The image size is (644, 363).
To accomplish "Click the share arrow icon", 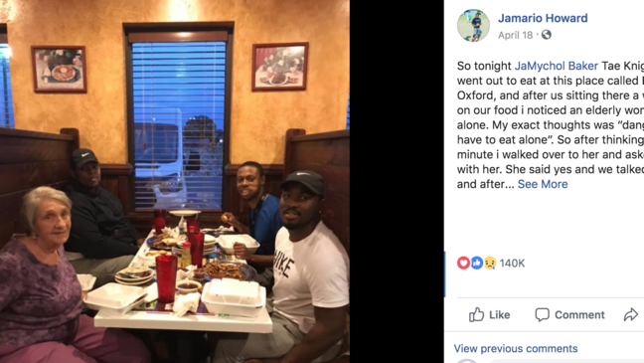I will click(630, 314).
